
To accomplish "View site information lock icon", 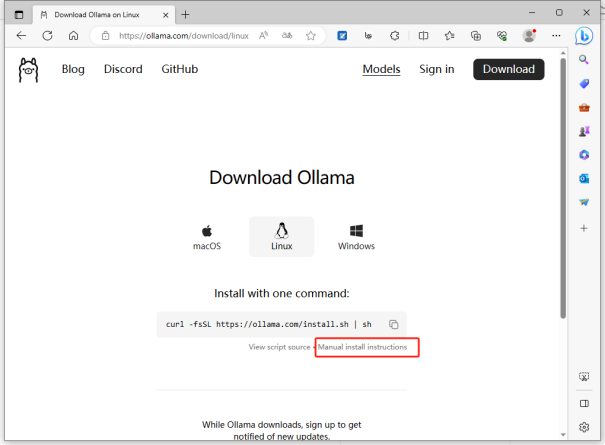I will pos(105,36).
